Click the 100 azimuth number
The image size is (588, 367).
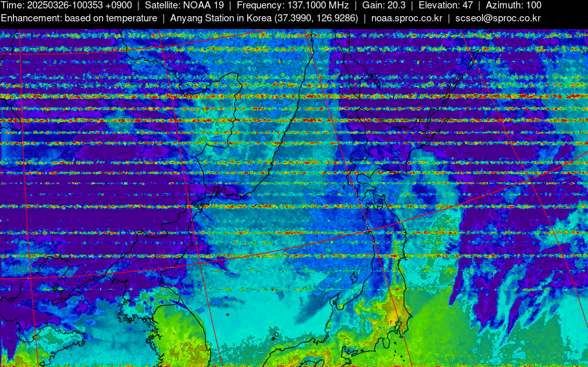tap(533, 5)
